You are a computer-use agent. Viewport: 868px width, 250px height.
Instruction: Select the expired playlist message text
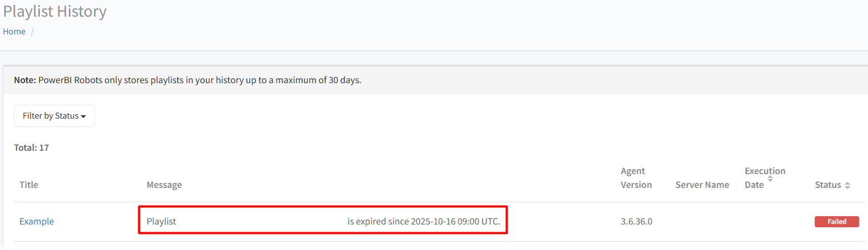(x=424, y=221)
